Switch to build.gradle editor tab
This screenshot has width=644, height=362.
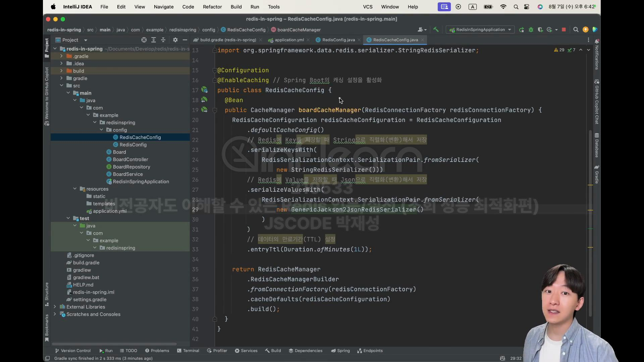click(228, 40)
